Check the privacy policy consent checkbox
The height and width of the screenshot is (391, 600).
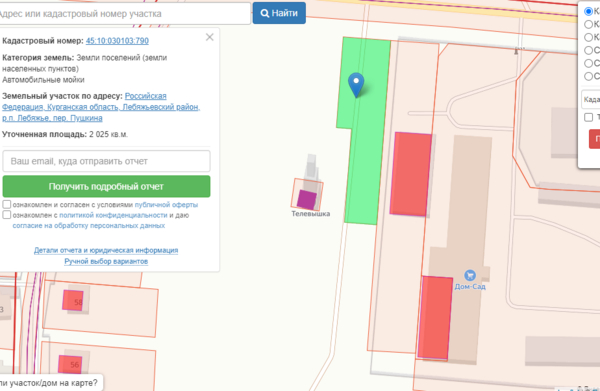7,215
